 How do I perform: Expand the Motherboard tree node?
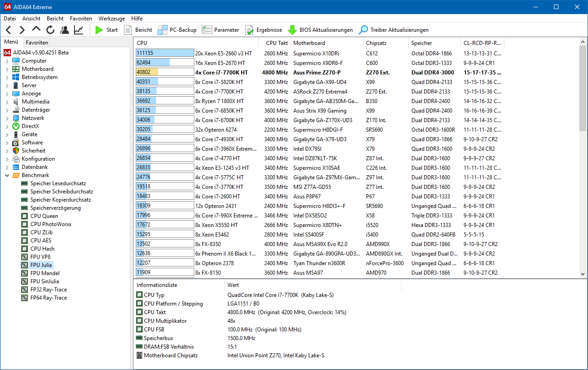[x=7, y=69]
